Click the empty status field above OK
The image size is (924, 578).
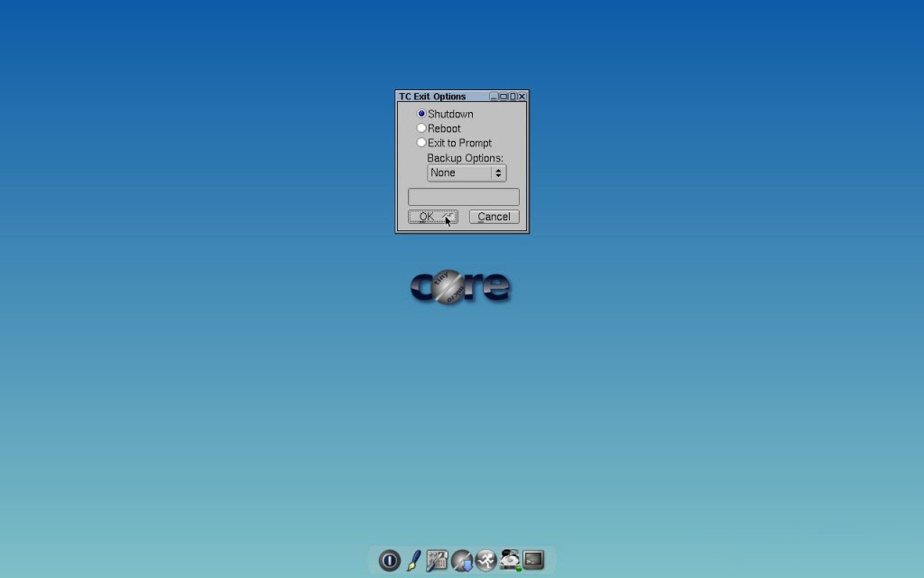pyautogui.click(x=464, y=196)
